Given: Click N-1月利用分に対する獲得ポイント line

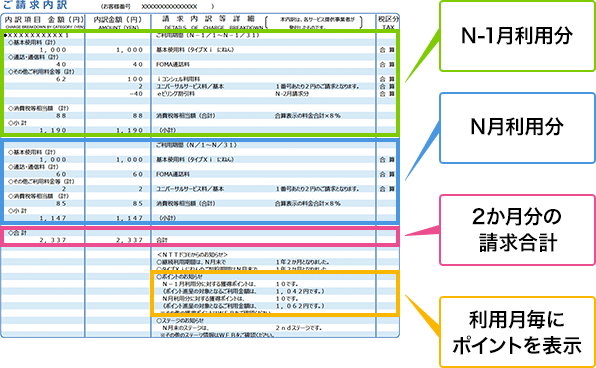Looking at the screenshot, I should [x=209, y=284].
